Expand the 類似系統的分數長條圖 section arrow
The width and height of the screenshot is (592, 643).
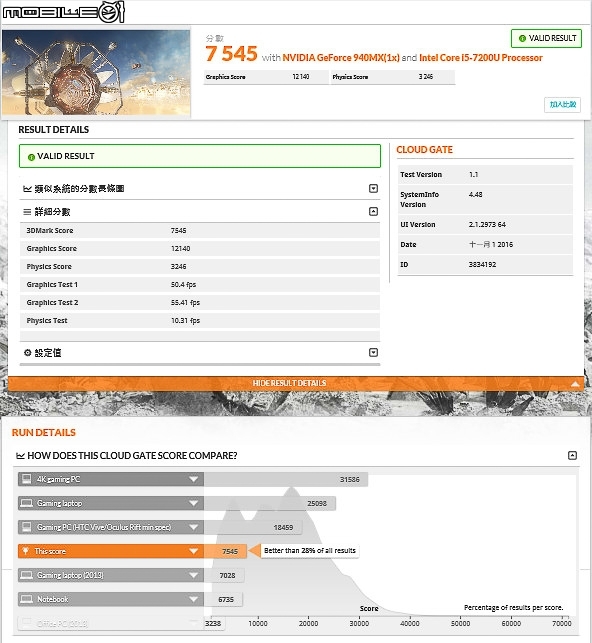coord(373,189)
